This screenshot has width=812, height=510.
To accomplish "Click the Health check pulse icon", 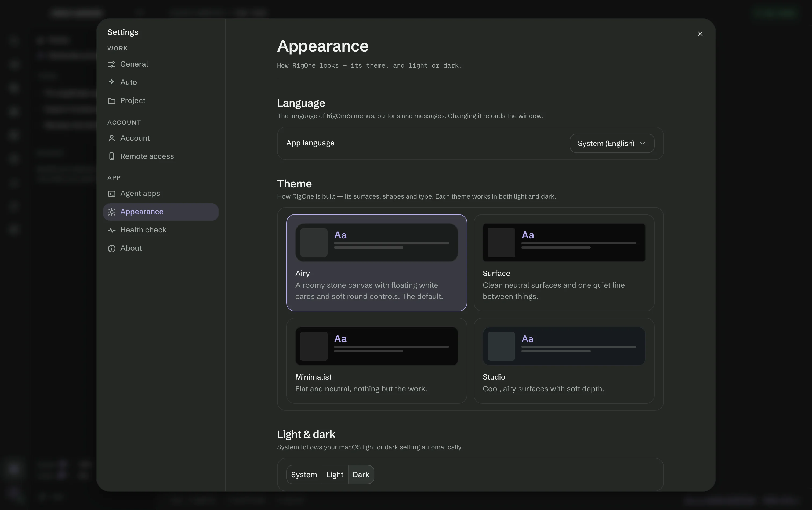I will pos(112,230).
